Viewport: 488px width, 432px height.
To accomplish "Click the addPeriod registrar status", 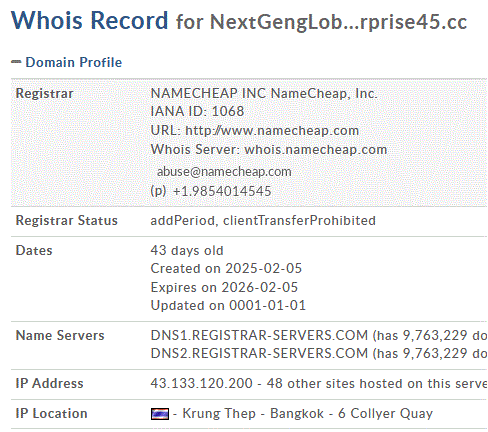I will click(x=183, y=221).
